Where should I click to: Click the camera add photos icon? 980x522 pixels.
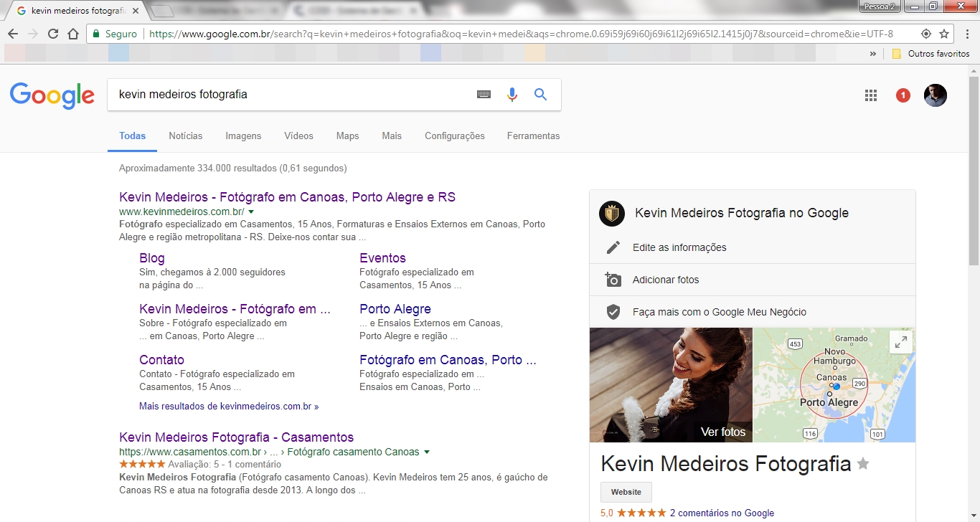613,280
